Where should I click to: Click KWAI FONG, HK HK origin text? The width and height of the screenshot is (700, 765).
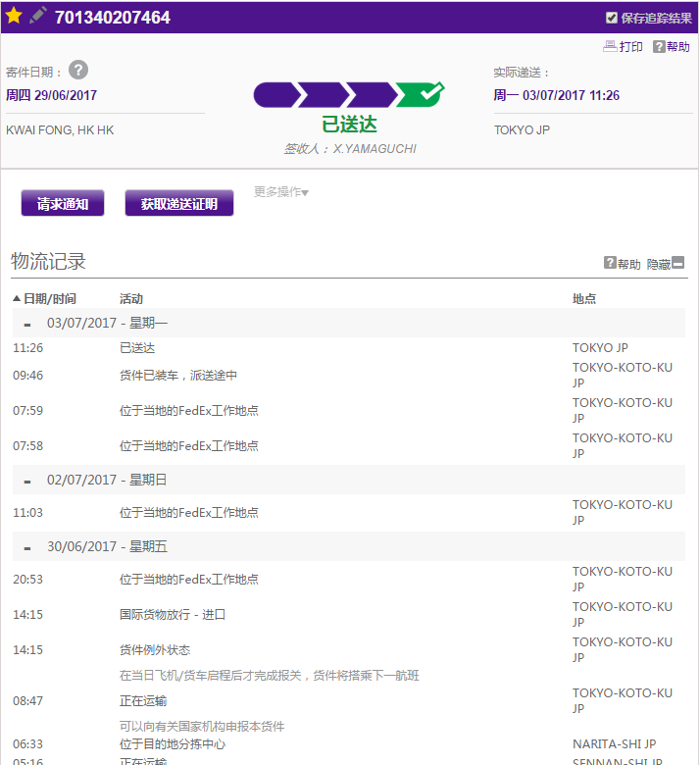click(x=60, y=130)
